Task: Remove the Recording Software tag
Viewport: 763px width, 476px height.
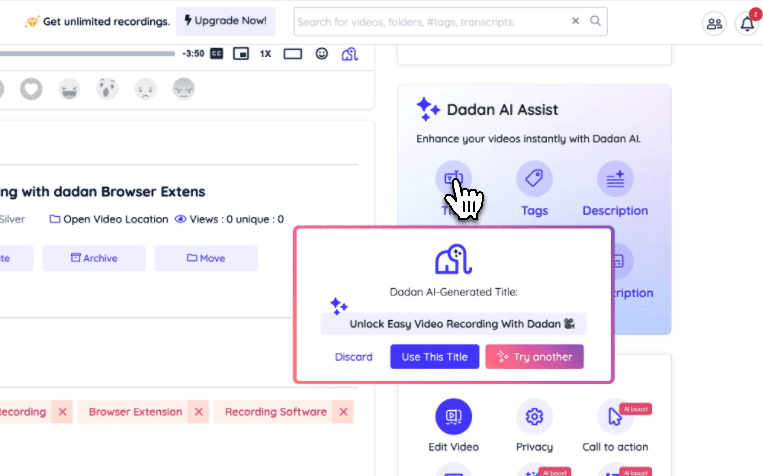Action: [x=343, y=412]
